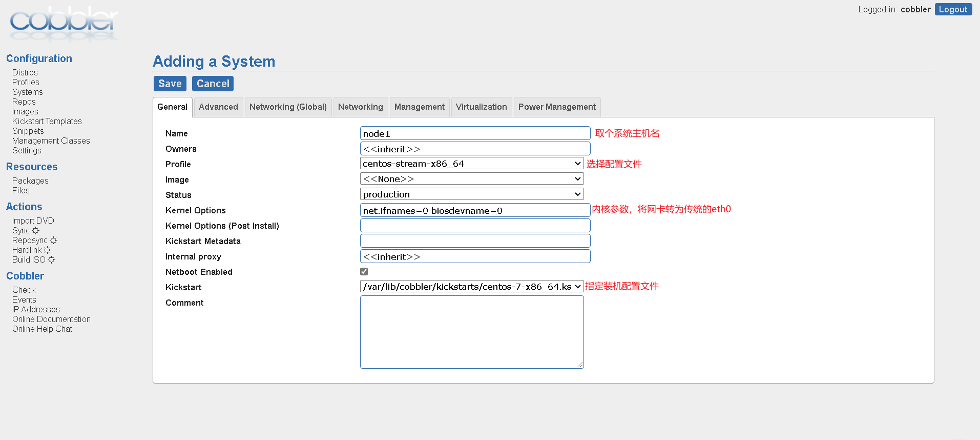Expand the Status dropdown
The height and width of the screenshot is (440, 980).
(472, 194)
